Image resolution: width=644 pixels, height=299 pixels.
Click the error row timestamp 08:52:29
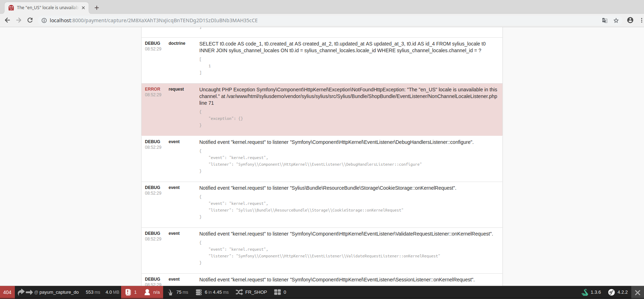(x=153, y=95)
